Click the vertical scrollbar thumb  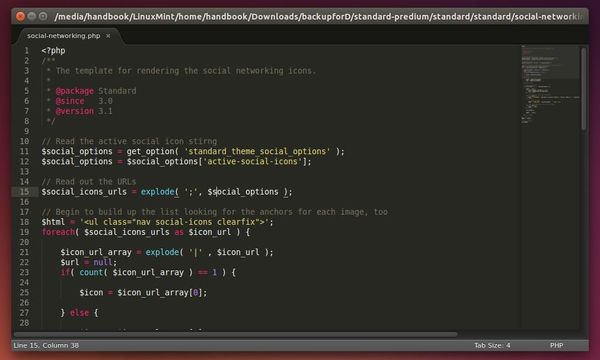(584, 89)
